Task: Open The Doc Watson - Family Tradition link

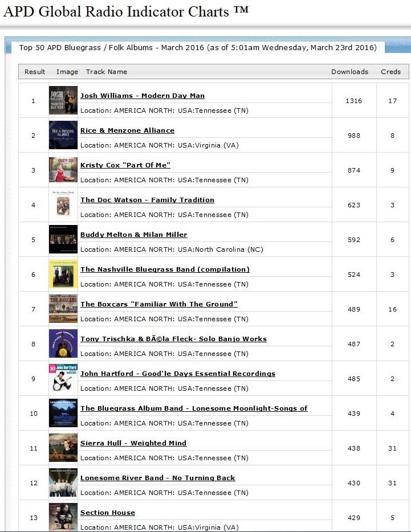Action: [147, 200]
